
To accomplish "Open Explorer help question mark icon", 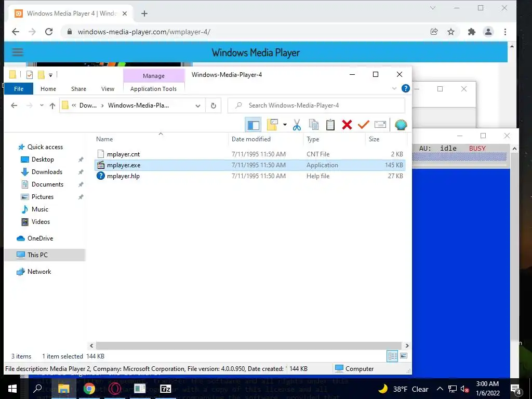I will tap(405, 88).
